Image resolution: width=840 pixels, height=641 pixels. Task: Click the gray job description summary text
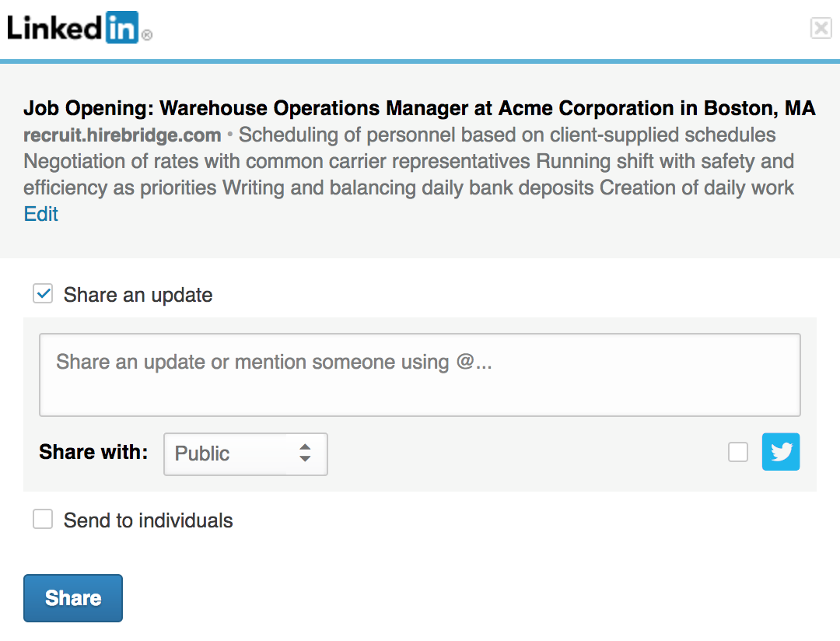(408, 162)
